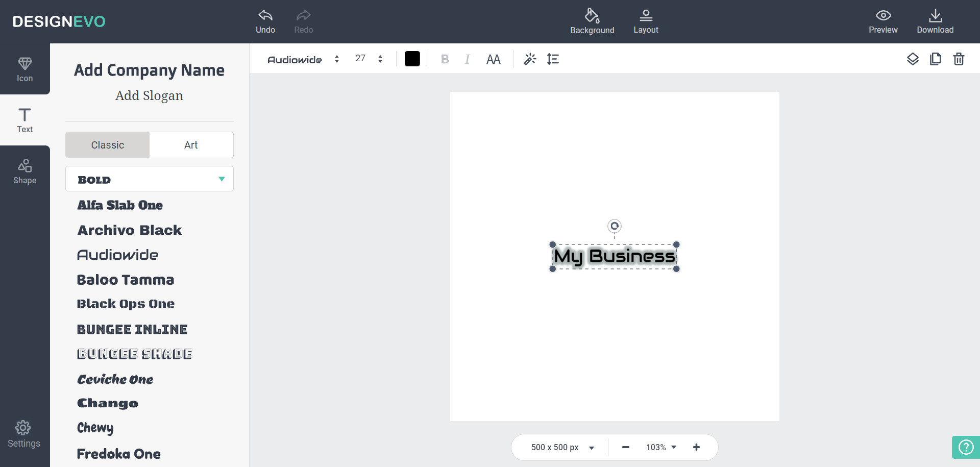
Task: Choose Audiowide in the font list
Action: tap(118, 255)
